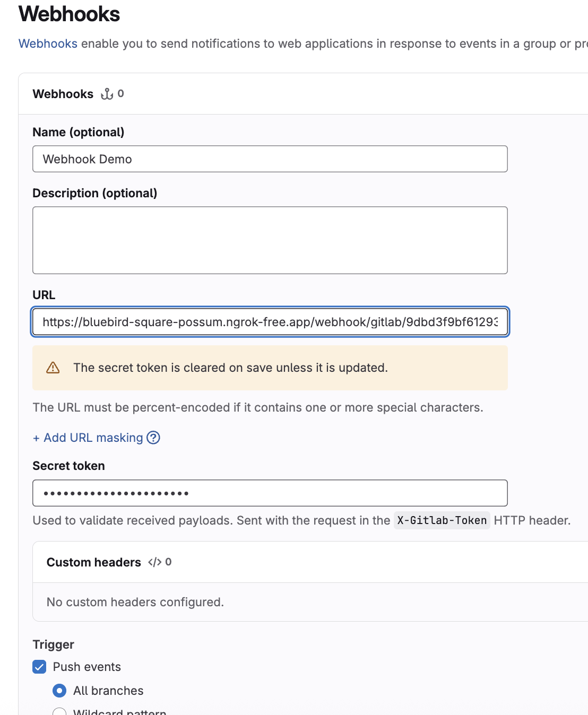Expand the Trigger section options

coord(53,644)
